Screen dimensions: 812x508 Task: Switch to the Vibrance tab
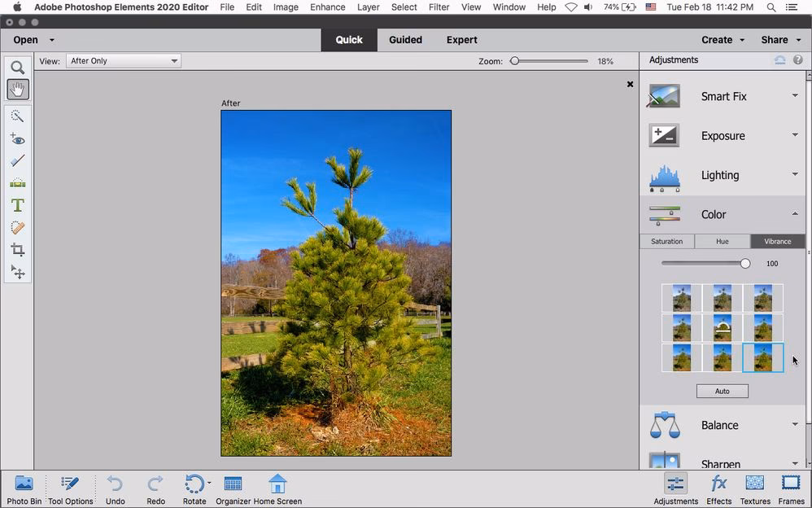pos(776,241)
